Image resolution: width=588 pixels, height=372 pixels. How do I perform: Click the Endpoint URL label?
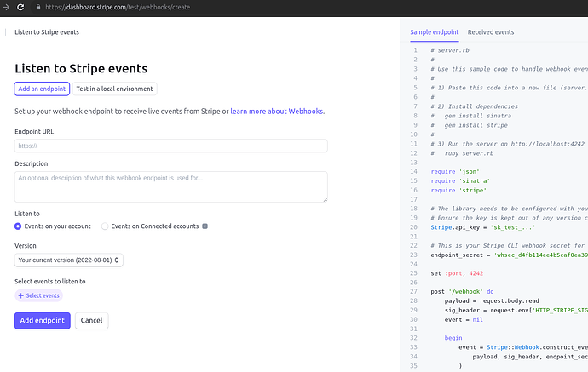coord(34,131)
